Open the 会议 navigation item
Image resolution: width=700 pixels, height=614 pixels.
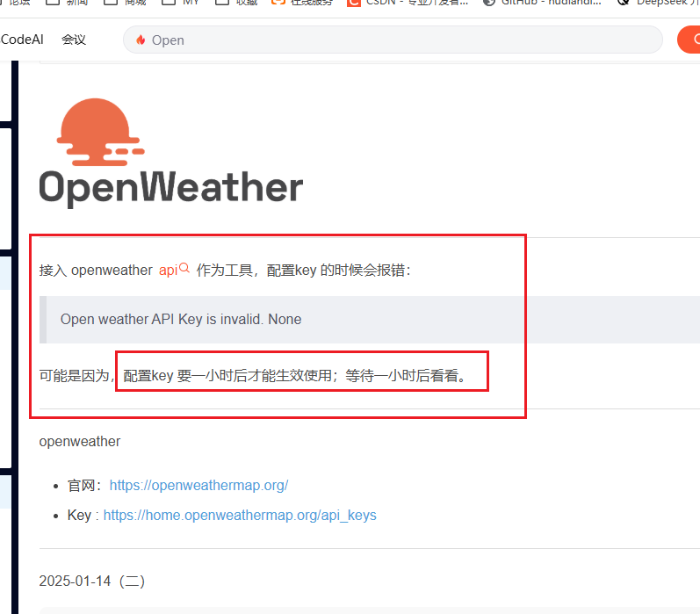pyautogui.click(x=74, y=40)
